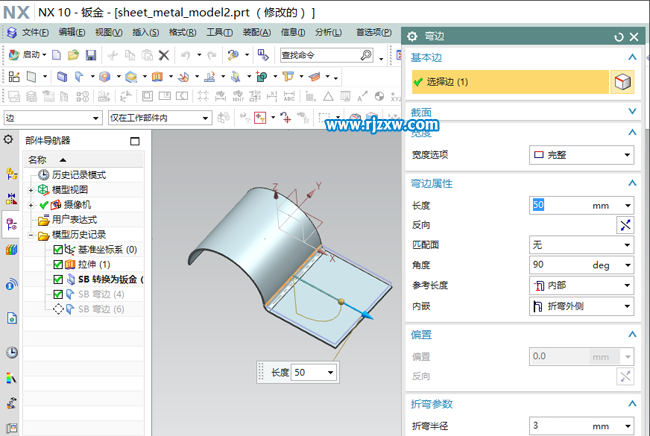Viewport: 650px width, 436px height.
Task: Open Part Navigator sidebar tab icon
Action: pyautogui.click(x=11, y=225)
